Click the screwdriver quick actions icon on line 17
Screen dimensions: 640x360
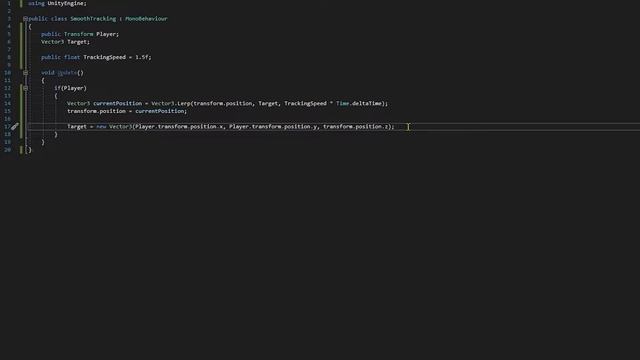(x=15, y=127)
